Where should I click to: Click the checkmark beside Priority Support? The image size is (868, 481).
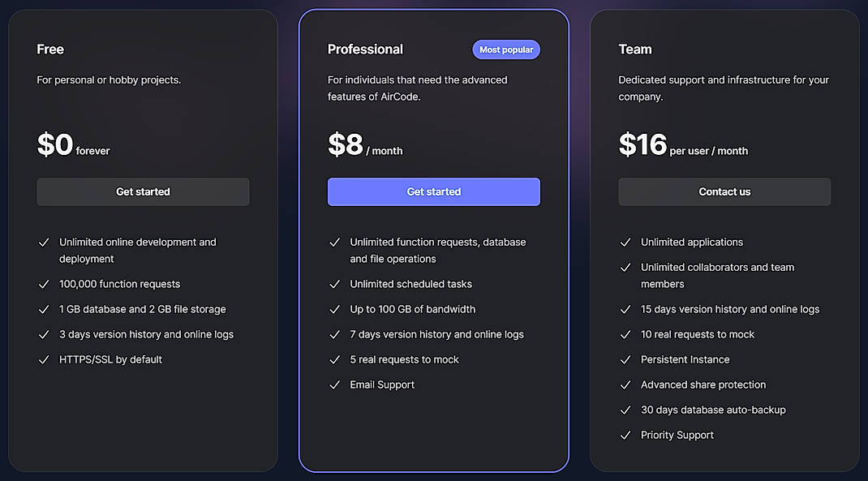coord(625,435)
